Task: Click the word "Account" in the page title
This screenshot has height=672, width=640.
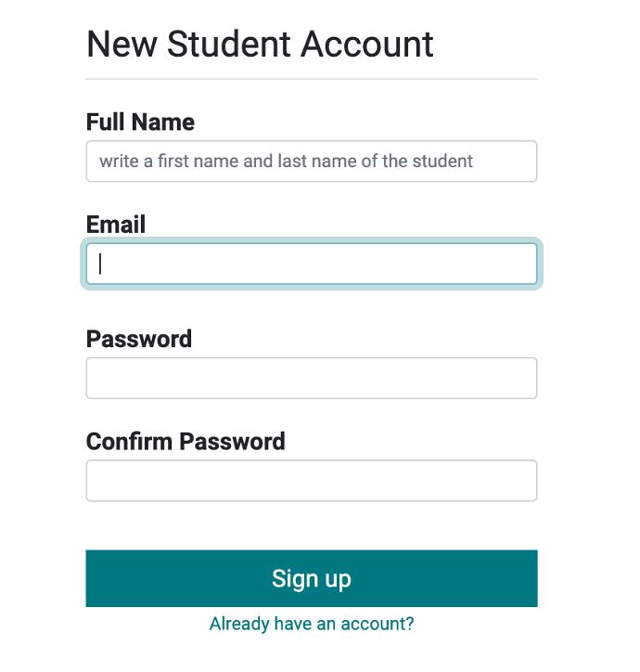Action: (367, 44)
